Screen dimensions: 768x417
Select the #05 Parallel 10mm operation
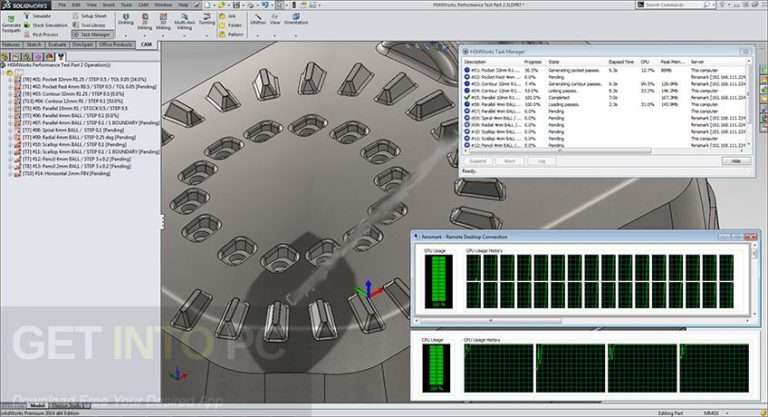point(75,108)
